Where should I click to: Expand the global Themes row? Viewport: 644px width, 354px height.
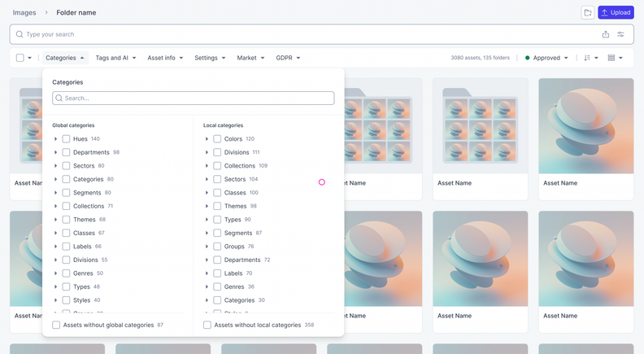pos(55,220)
